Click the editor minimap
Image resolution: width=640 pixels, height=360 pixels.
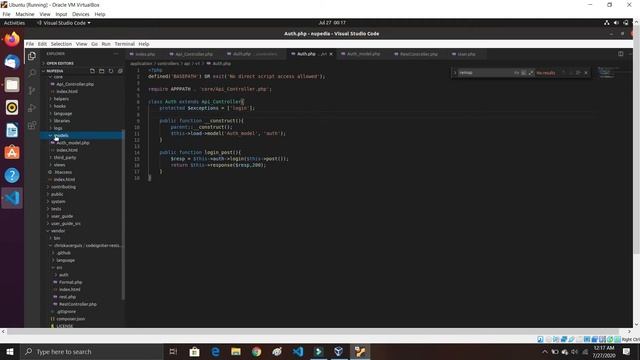[x=608, y=73]
